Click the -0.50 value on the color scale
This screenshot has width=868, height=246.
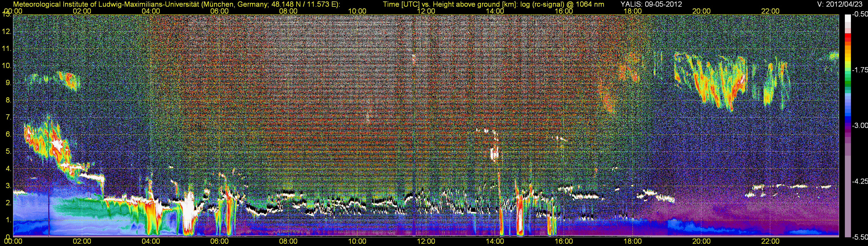(860, 14)
